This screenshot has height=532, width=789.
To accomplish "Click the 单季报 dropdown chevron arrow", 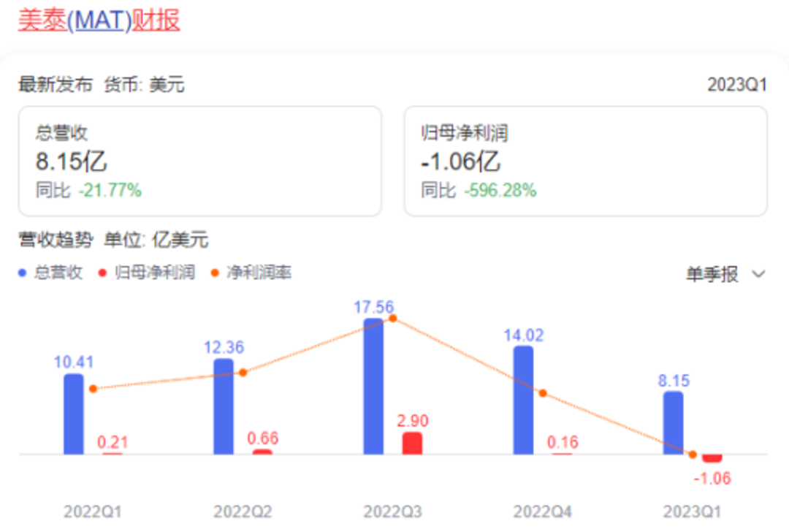I will tap(758, 274).
